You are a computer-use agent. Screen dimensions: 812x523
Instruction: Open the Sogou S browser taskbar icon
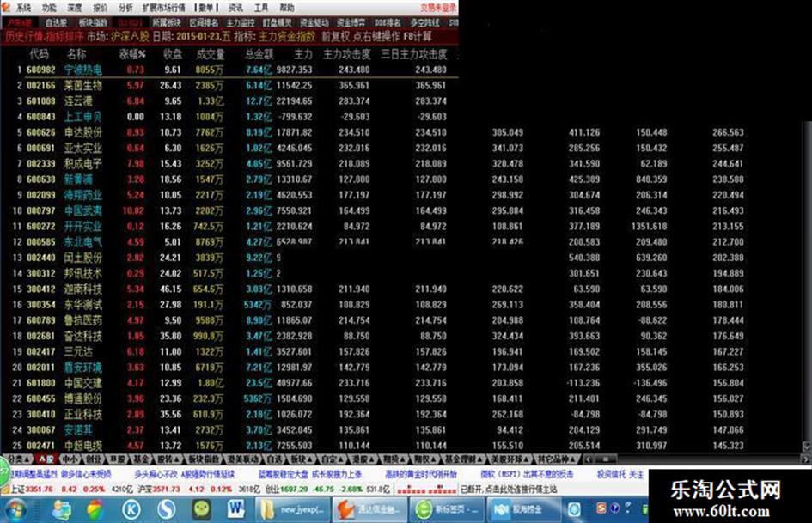coord(167,510)
